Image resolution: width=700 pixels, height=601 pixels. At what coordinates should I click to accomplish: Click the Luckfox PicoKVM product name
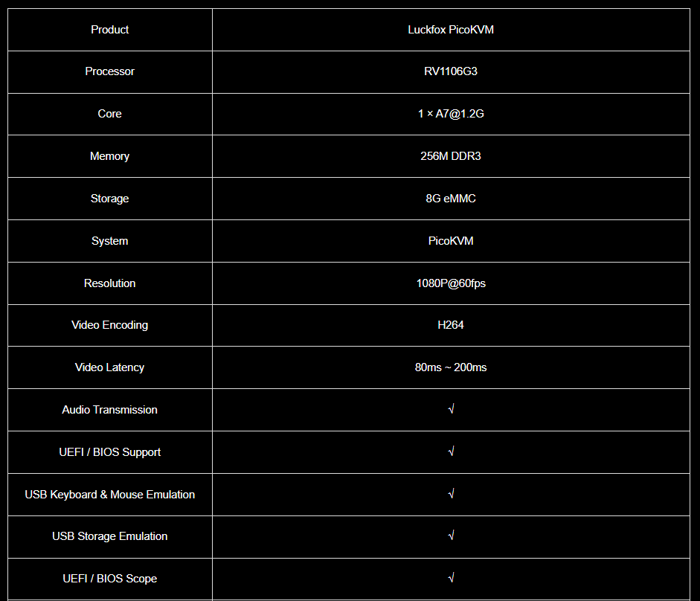[x=451, y=30]
